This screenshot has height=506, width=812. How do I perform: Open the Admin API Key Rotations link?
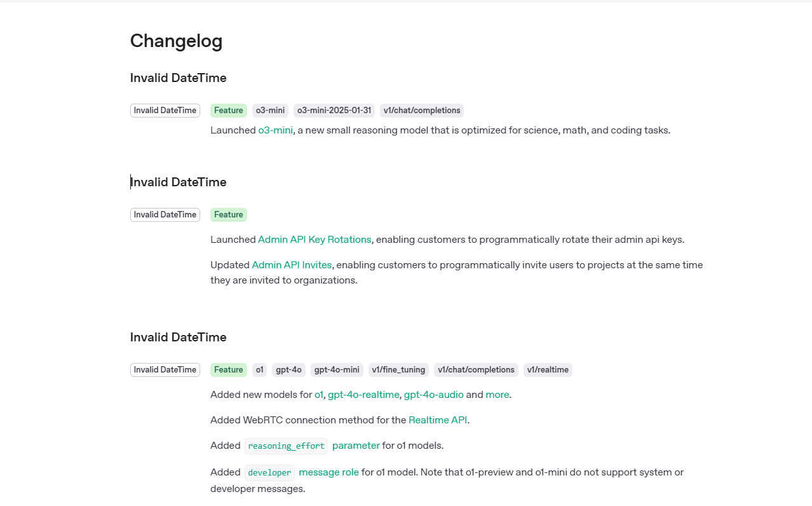coord(315,240)
